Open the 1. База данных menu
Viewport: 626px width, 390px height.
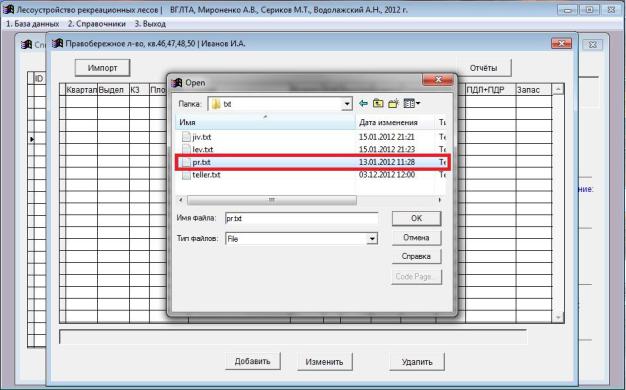[32, 24]
